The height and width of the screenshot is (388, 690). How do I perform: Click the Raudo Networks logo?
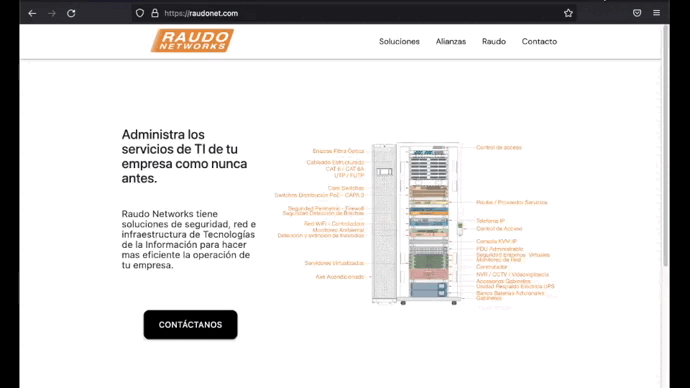[192, 40]
